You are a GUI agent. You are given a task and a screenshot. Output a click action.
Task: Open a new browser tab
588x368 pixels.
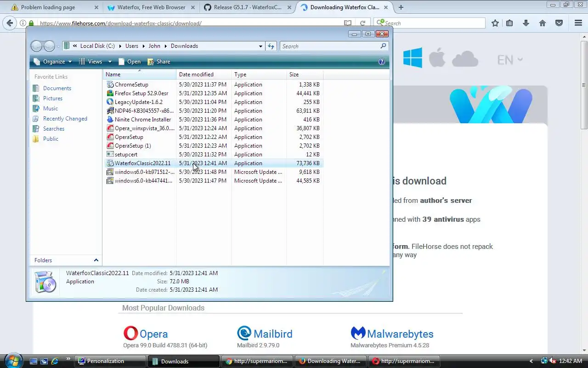pyautogui.click(x=401, y=7)
